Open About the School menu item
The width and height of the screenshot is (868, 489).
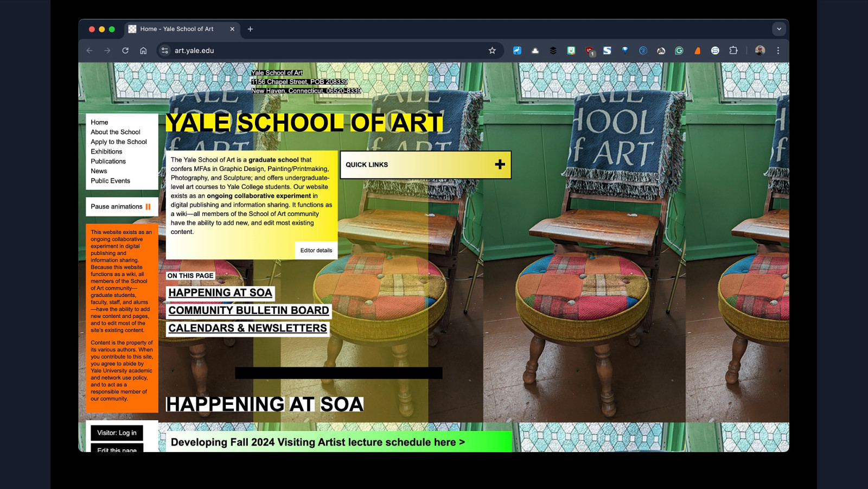(x=116, y=132)
